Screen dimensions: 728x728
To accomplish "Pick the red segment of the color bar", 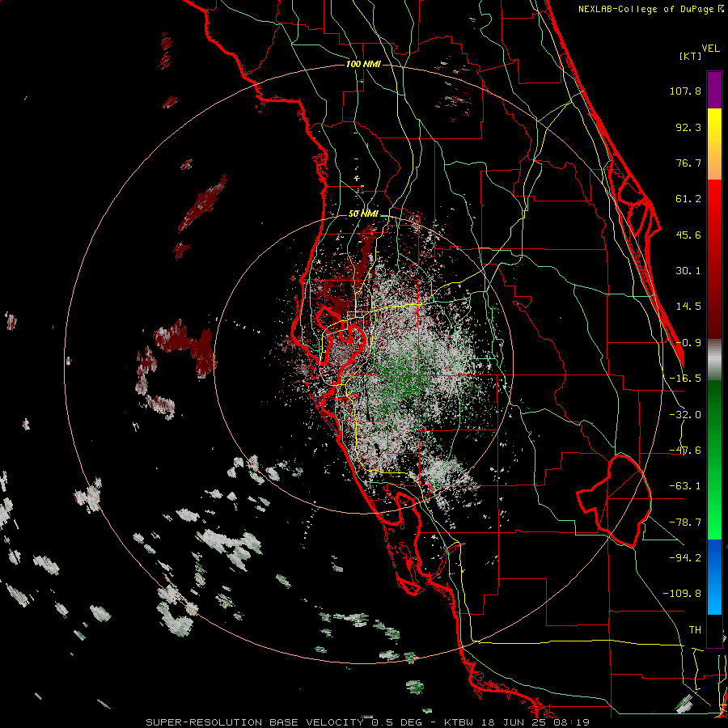I will [714, 259].
